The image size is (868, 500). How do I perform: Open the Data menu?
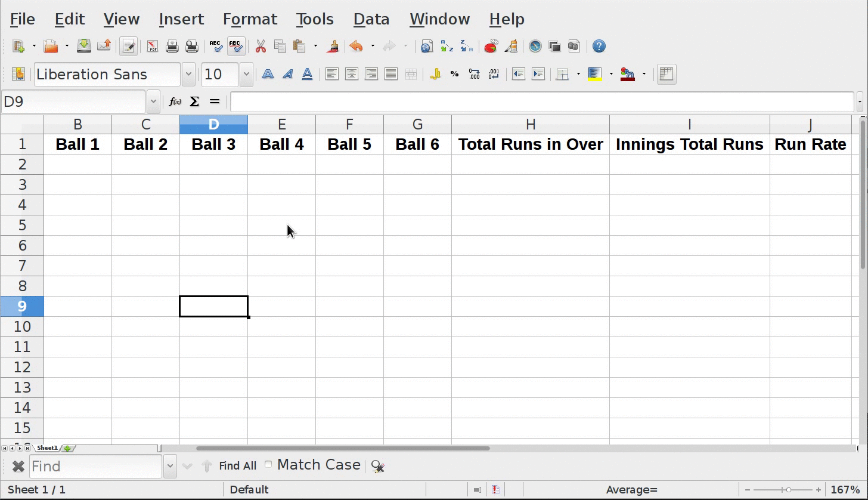click(371, 19)
